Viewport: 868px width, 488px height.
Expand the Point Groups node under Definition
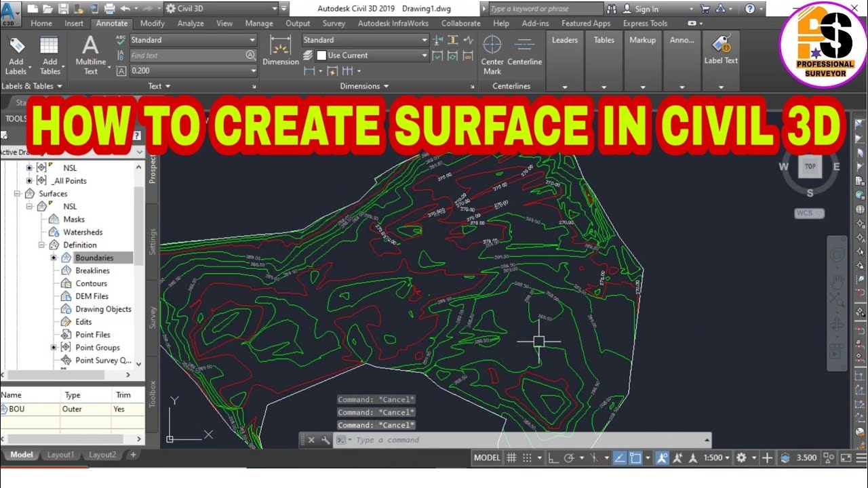(54, 348)
